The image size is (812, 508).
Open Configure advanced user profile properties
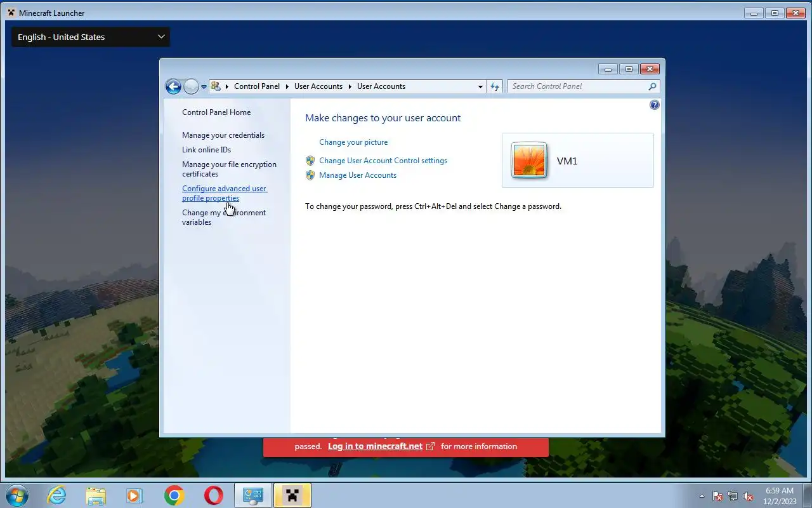(x=225, y=193)
